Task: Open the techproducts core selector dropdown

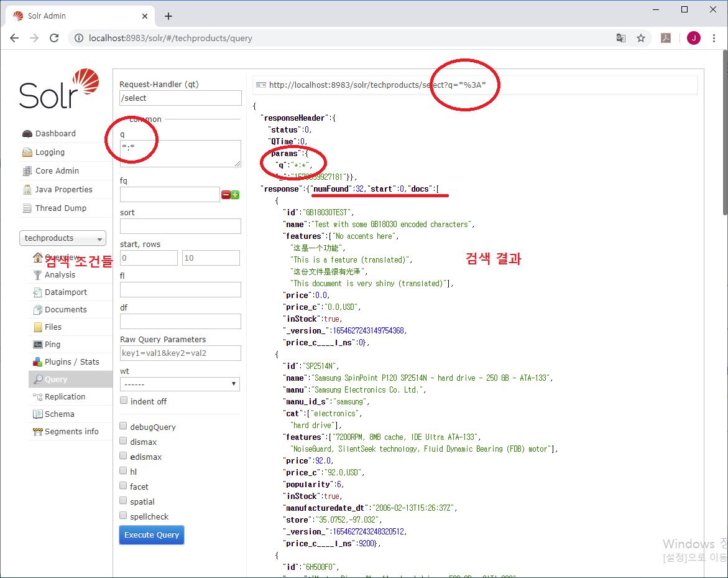Action: (x=63, y=238)
